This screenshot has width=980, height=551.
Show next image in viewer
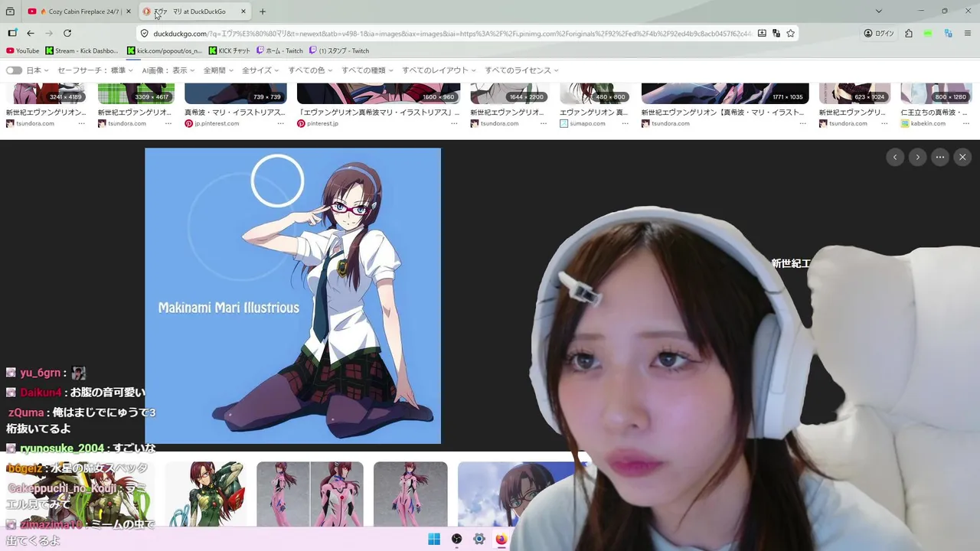coord(917,157)
